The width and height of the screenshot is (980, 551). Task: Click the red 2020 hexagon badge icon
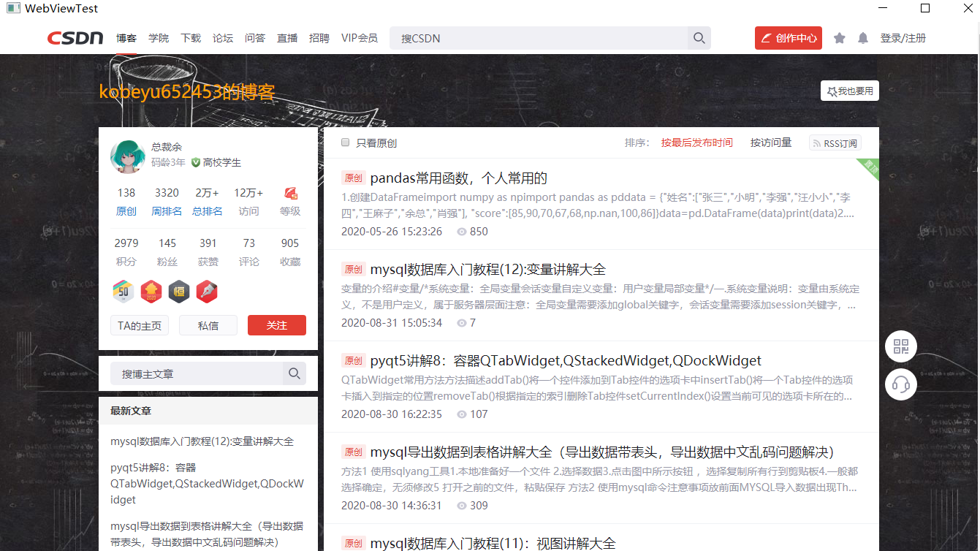[151, 291]
